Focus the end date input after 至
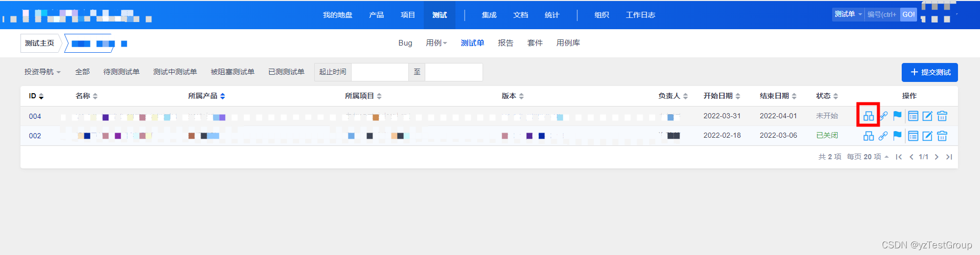 [454, 72]
